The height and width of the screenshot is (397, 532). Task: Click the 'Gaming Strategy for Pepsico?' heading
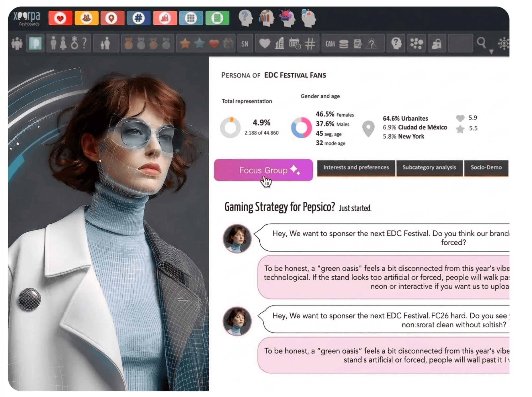(x=279, y=207)
